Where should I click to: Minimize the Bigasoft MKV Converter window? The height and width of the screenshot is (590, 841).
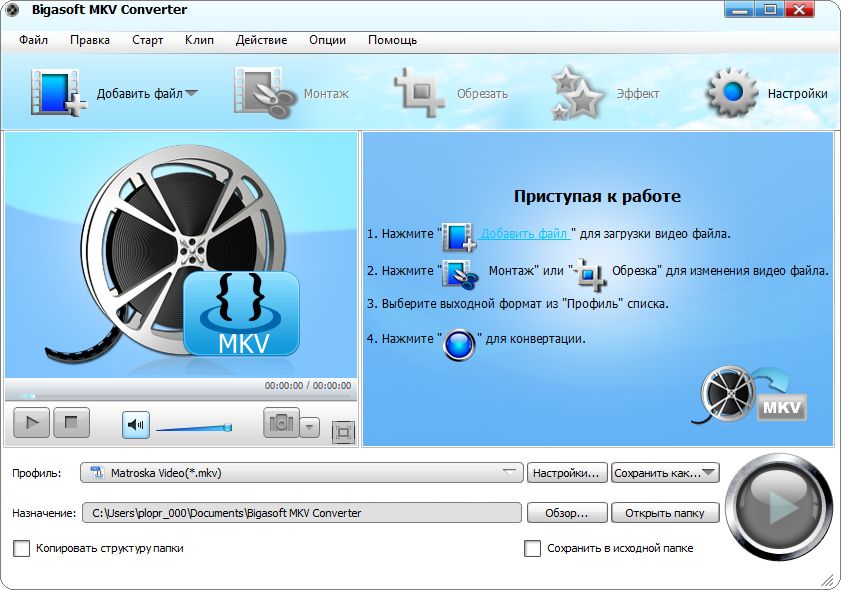tap(740, 9)
